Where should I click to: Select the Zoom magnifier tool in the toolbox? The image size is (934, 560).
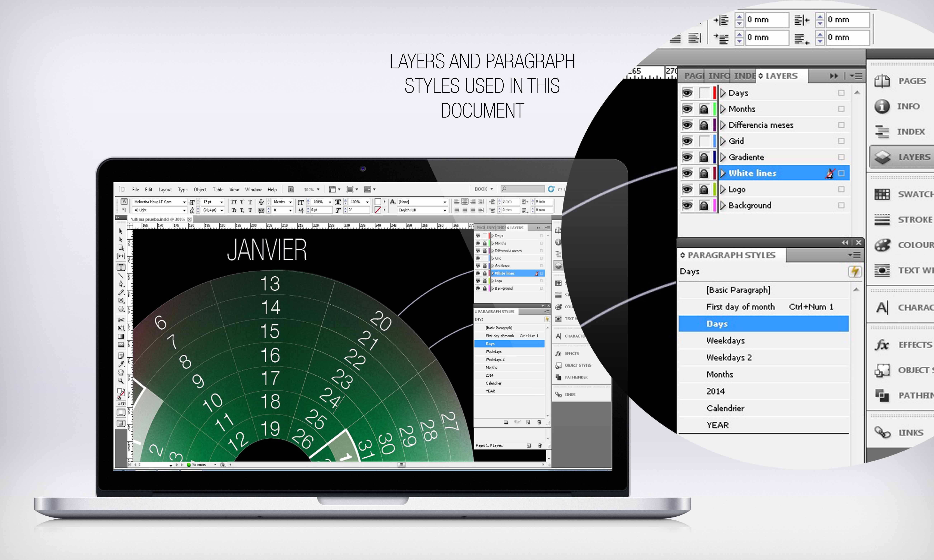pyautogui.click(x=121, y=381)
